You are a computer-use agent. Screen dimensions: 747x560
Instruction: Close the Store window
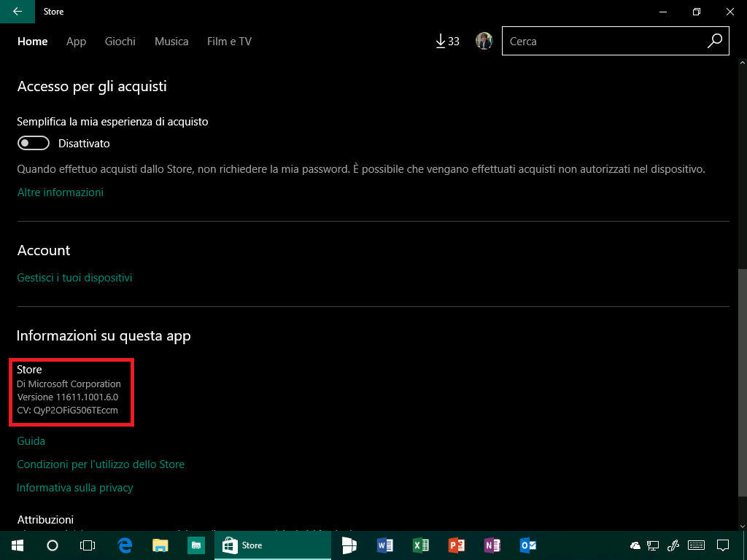pyautogui.click(x=729, y=12)
